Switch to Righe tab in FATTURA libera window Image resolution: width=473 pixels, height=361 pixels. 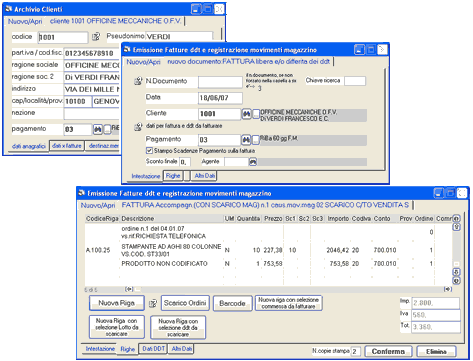(173, 175)
